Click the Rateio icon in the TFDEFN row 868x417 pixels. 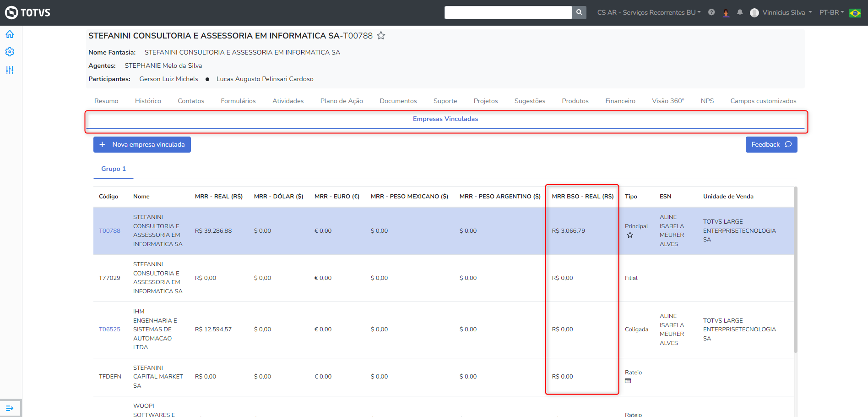(x=628, y=381)
